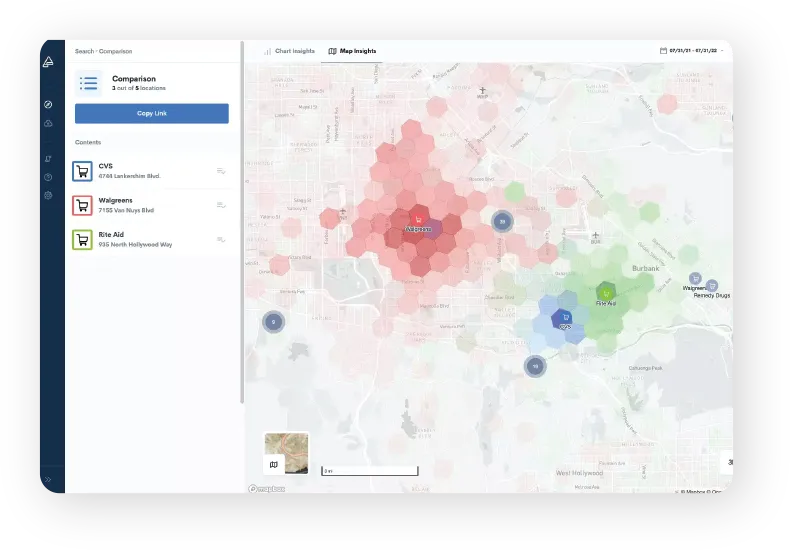This screenshot has height=550, width=790.
Task: Click the Search breadcrumb link
Action: 84,51
